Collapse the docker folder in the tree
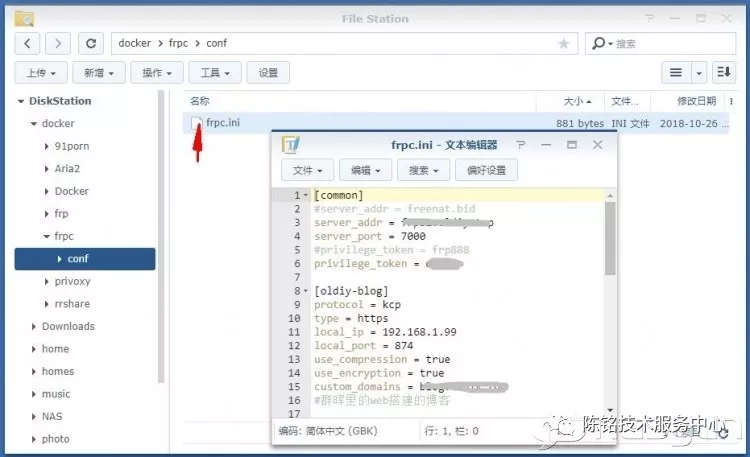This screenshot has height=457, width=750. tap(33, 123)
